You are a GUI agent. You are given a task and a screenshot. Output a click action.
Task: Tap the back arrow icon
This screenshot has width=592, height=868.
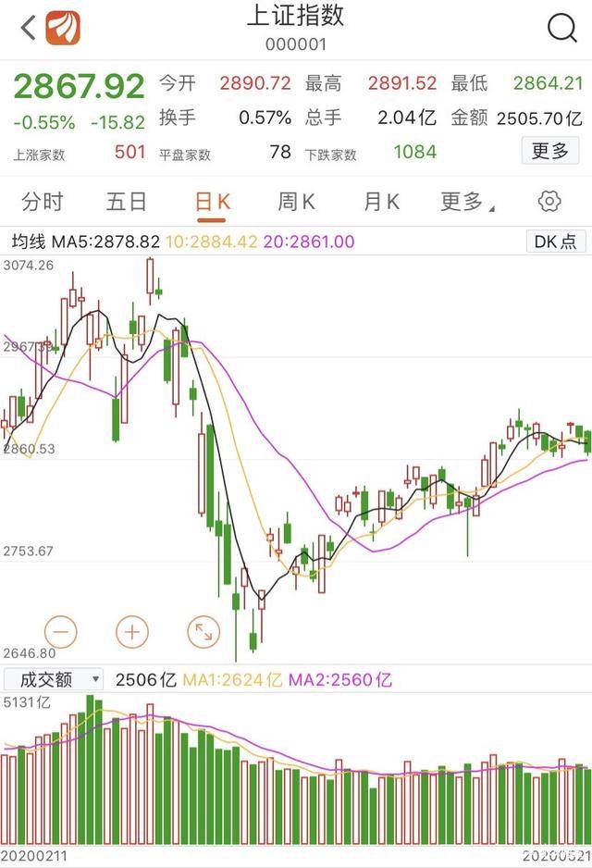(29, 27)
